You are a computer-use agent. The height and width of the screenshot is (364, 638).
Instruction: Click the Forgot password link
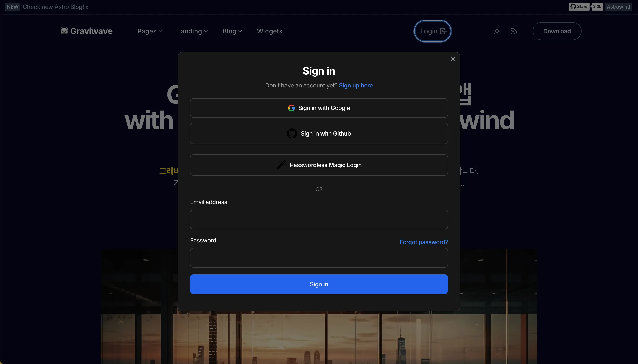point(424,242)
